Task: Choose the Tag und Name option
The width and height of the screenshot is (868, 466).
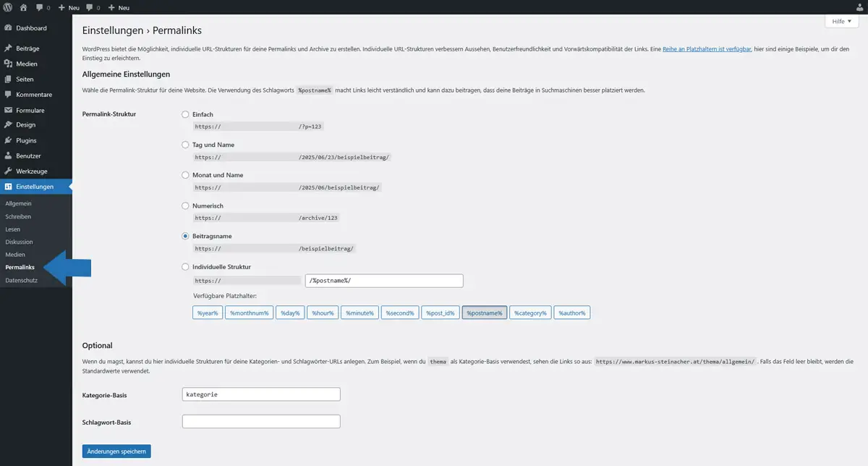Action: (185, 145)
